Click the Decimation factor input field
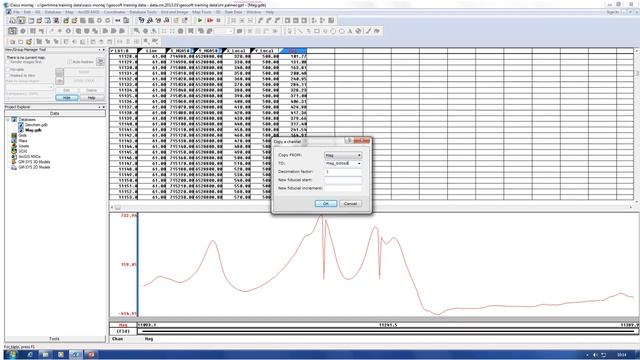Viewport: 640px width, 360px height. coord(343,172)
